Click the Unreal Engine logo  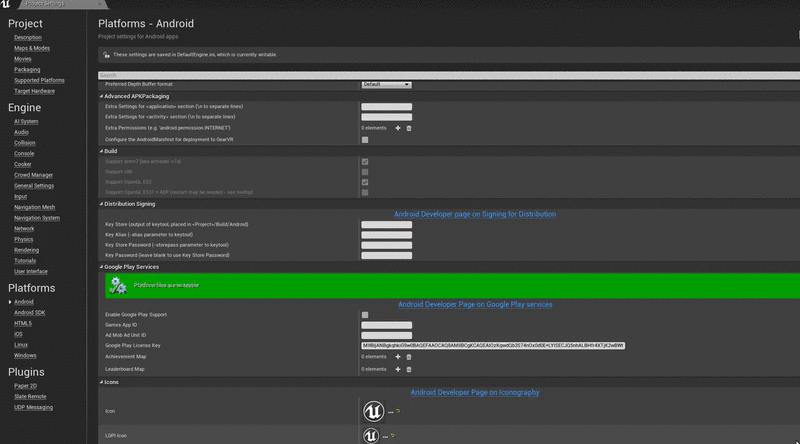click(6, 4)
